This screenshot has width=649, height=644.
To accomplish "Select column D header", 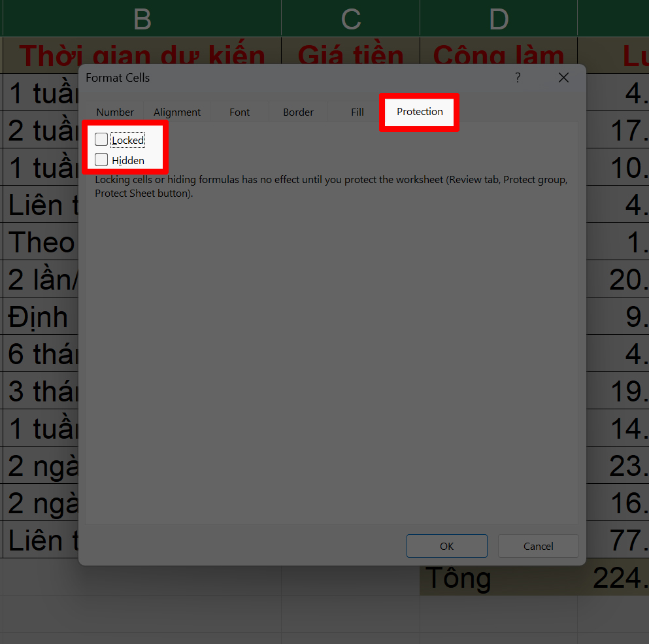I will (x=499, y=19).
